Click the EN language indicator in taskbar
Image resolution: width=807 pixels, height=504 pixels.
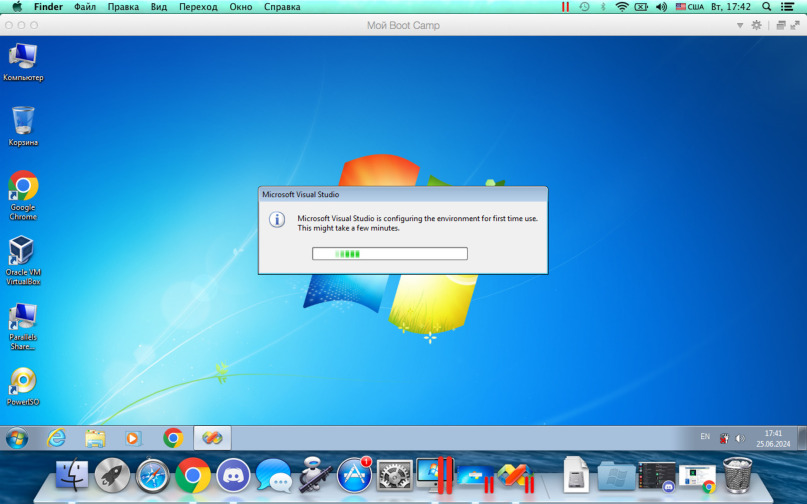coord(705,437)
